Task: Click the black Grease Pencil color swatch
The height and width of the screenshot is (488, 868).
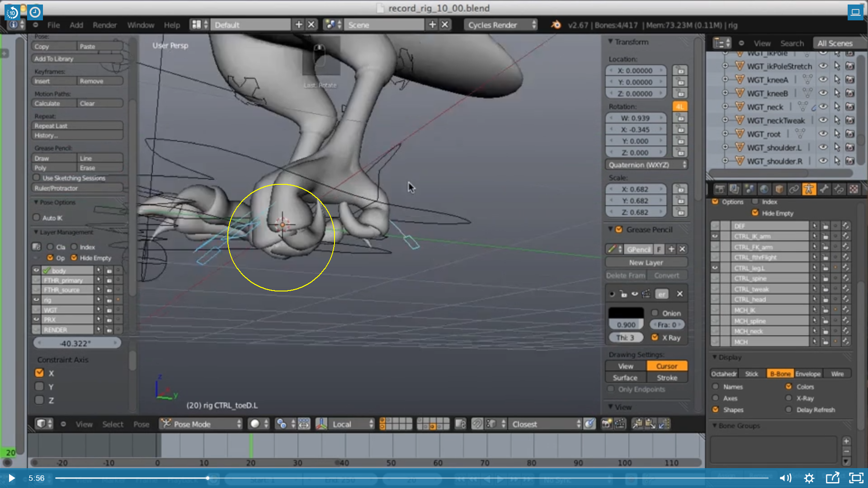Action: click(x=626, y=312)
